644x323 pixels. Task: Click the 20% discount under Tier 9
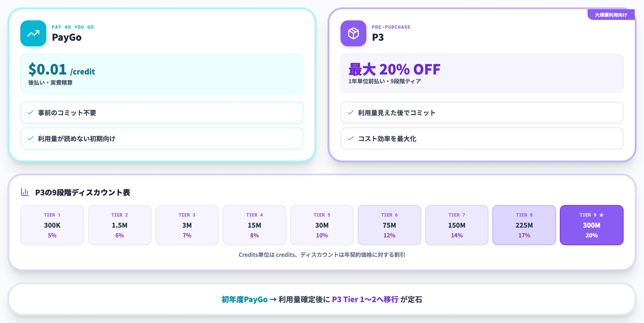click(592, 235)
